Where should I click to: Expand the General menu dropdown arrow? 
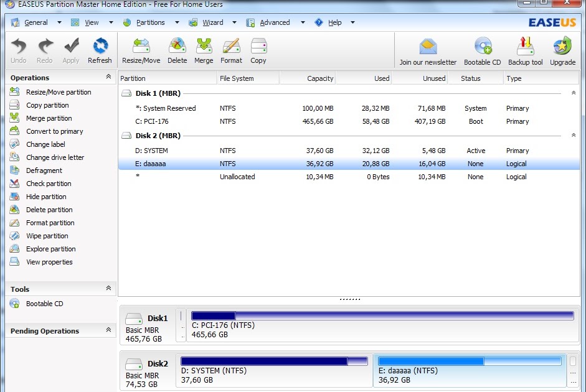pyautogui.click(x=59, y=23)
